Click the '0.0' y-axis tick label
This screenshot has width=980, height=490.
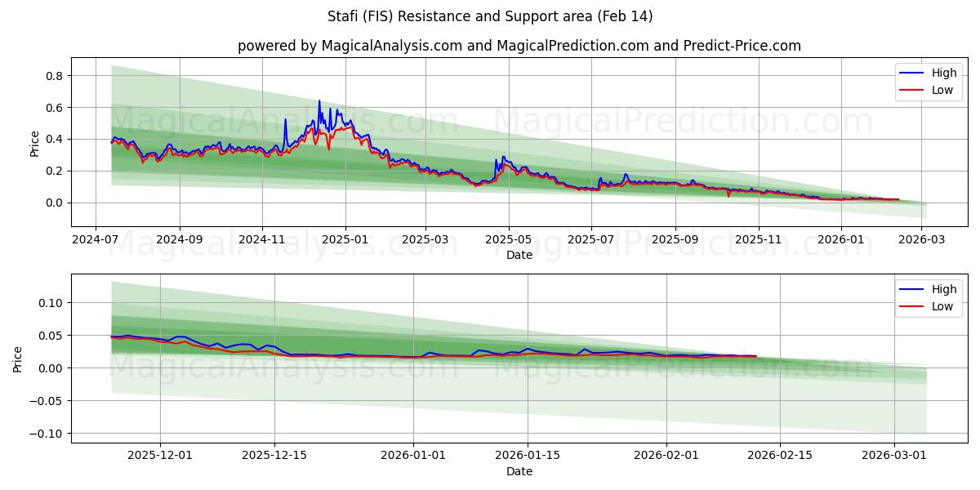tap(56, 203)
